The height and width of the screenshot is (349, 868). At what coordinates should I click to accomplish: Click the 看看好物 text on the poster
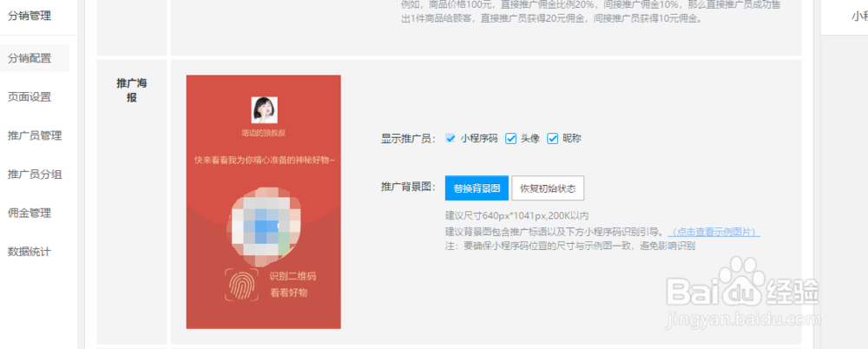(288, 293)
